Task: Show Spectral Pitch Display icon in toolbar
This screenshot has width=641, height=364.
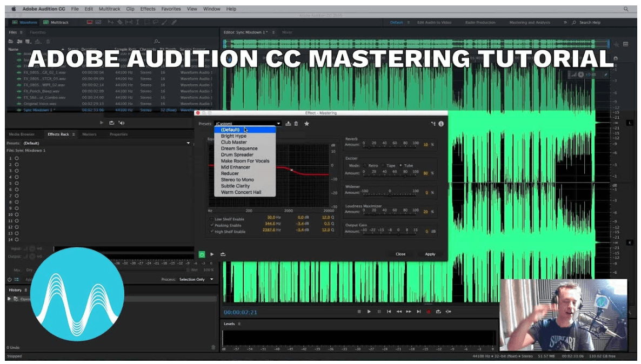Action: 98,22
